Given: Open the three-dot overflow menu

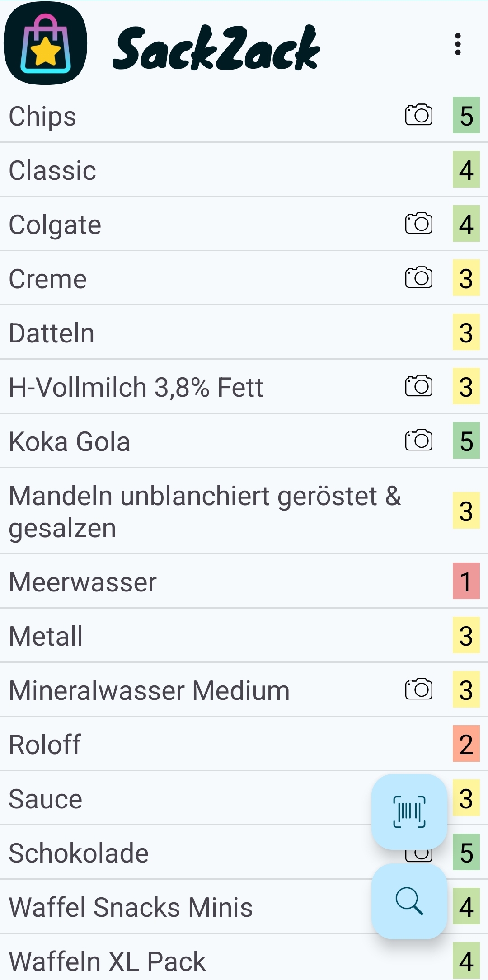Looking at the screenshot, I should click(x=458, y=44).
